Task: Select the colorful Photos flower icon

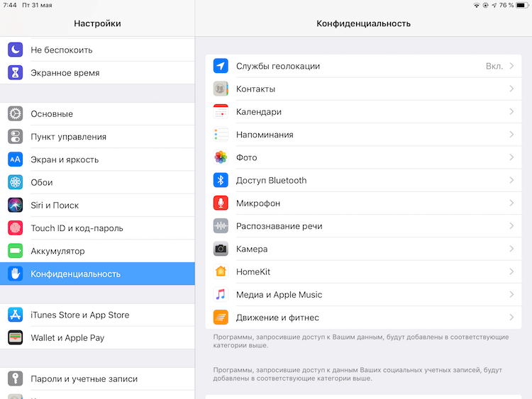Action: [221, 157]
